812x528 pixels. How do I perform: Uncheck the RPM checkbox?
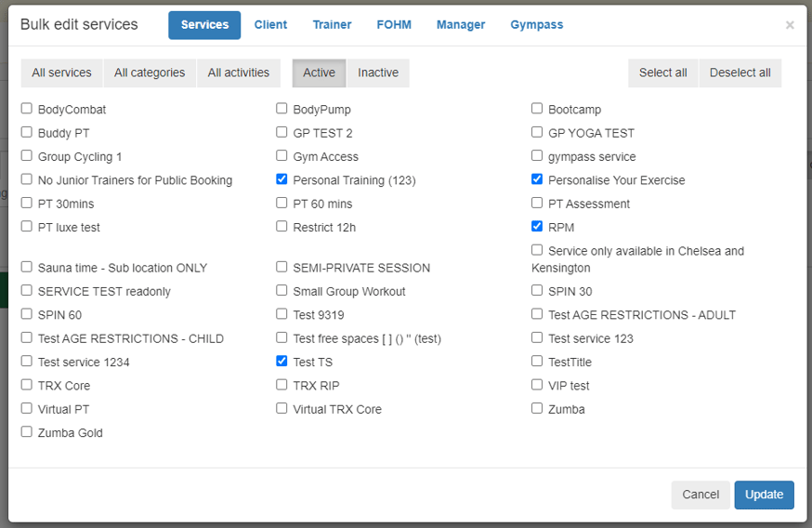pos(537,227)
